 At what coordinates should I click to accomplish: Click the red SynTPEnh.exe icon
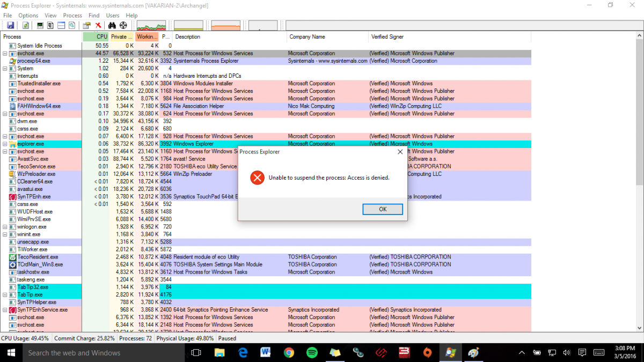[x=13, y=197]
